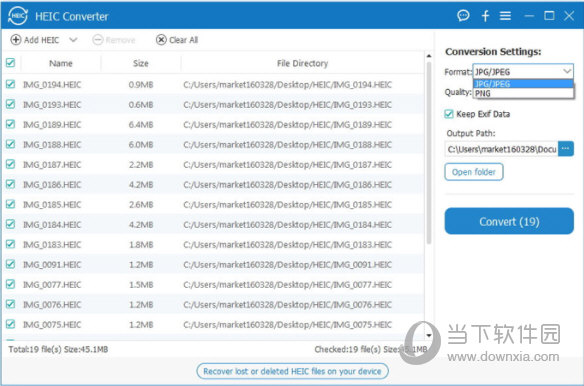Image resolution: width=584 pixels, height=386 pixels.
Task: Open the feedback chat bubble icon
Action: point(463,16)
